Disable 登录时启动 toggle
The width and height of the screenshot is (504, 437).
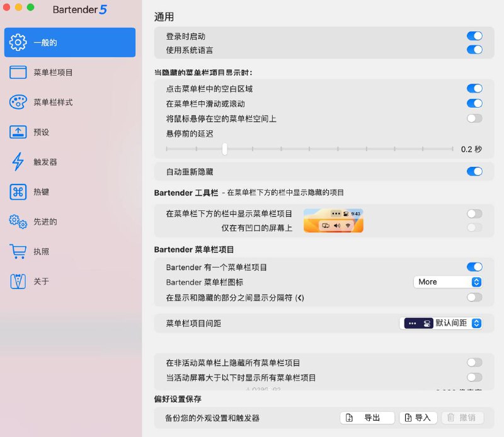tap(474, 36)
